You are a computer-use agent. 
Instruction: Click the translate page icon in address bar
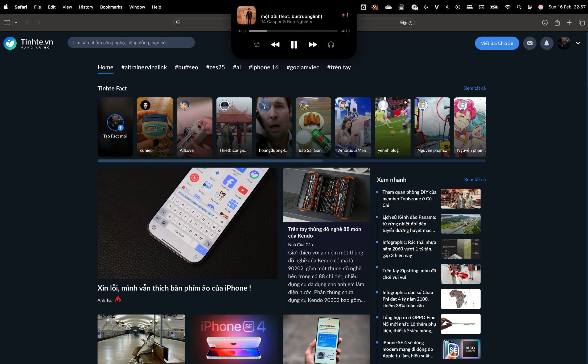coord(403,23)
